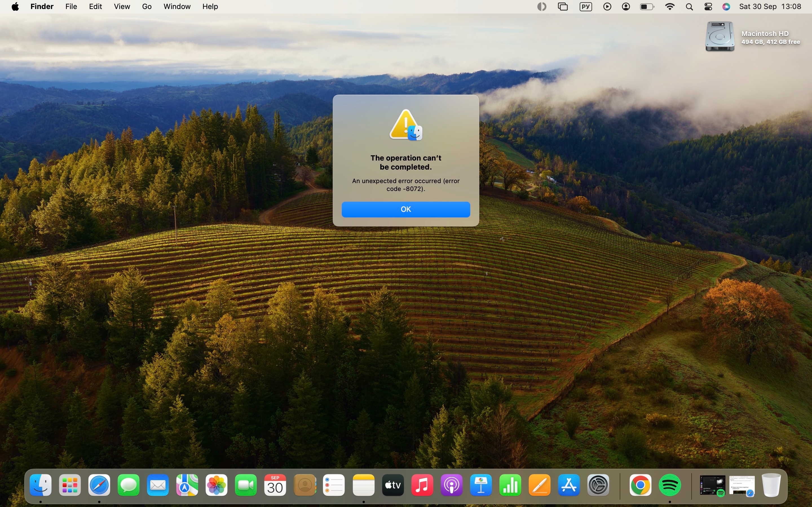Screen dimensions: 812x507
Task: Open Finder from the Dock
Action: point(41,485)
